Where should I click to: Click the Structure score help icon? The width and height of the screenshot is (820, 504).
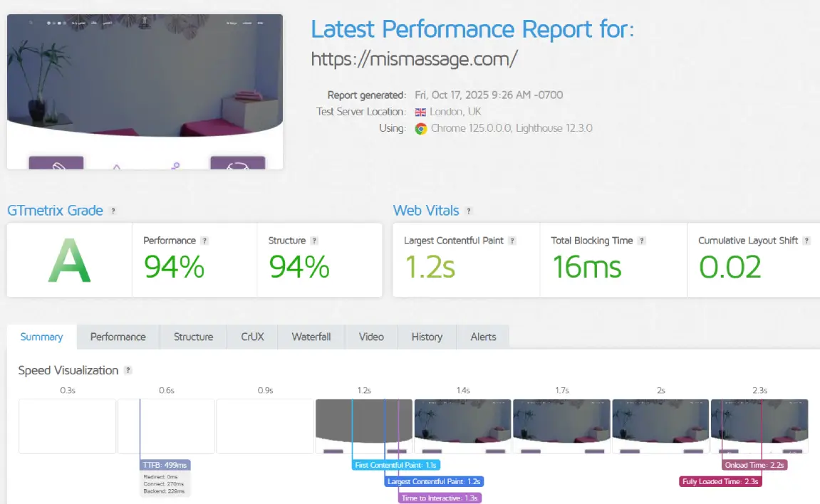pos(314,241)
